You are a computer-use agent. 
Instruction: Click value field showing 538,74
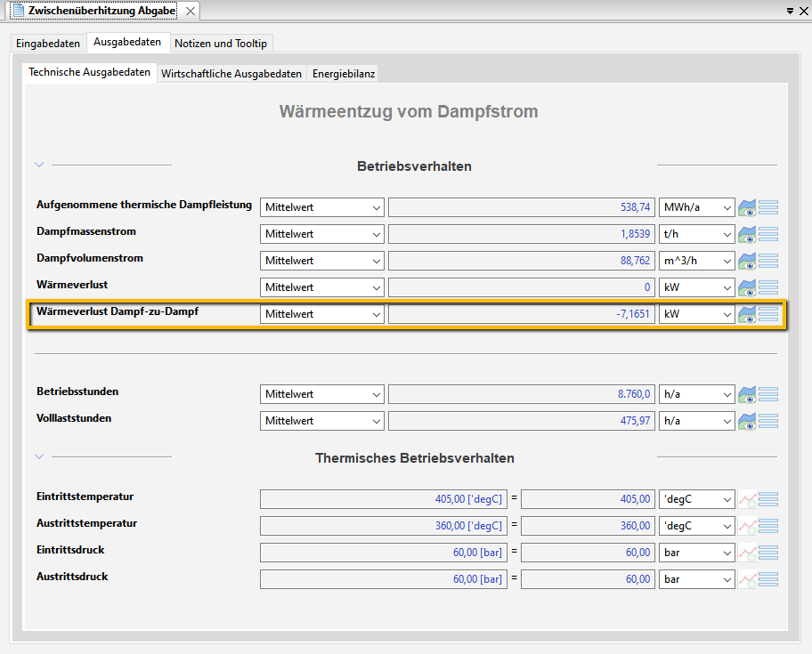pyautogui.click(x=522, y=207)
